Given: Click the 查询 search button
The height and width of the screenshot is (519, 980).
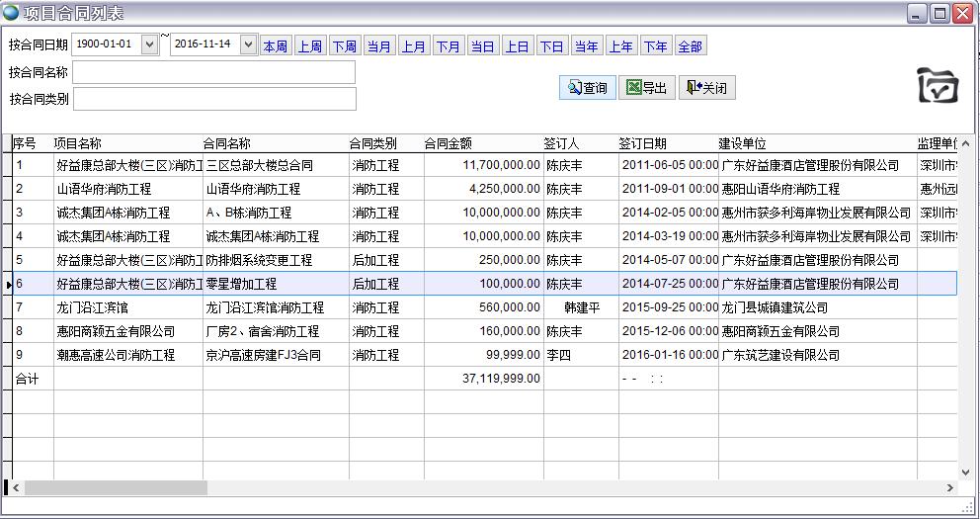Looking at the screenshot, I should [588, 88].
